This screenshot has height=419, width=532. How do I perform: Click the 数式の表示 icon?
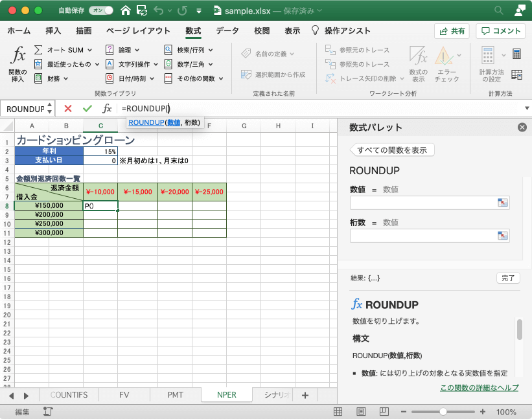(418, 55)
